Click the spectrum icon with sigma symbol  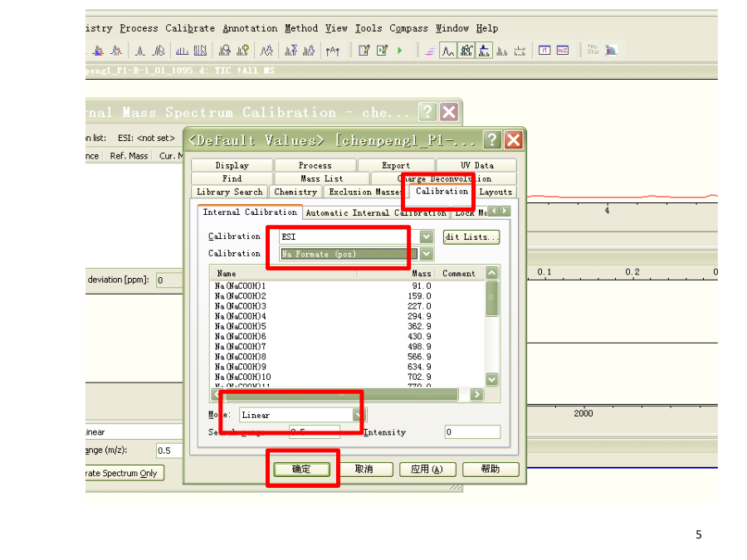click(x=290, y=51)
